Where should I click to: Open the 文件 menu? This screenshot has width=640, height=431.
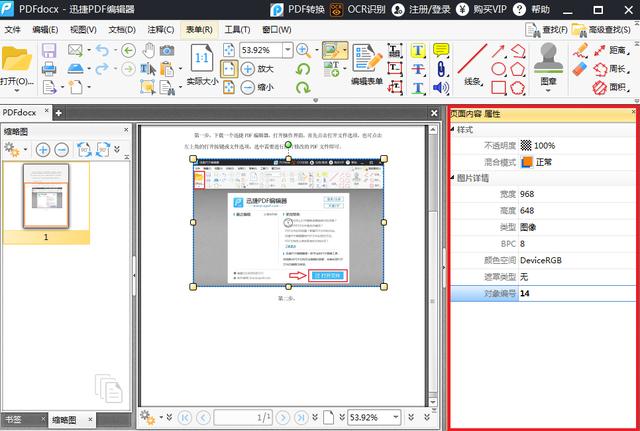(x=13, y=30)
